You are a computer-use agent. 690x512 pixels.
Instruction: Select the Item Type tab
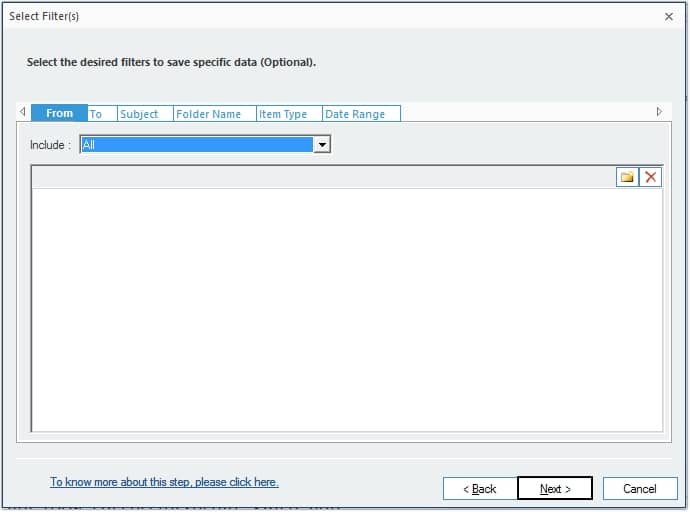pyautogui.click(x=289, y=114)
